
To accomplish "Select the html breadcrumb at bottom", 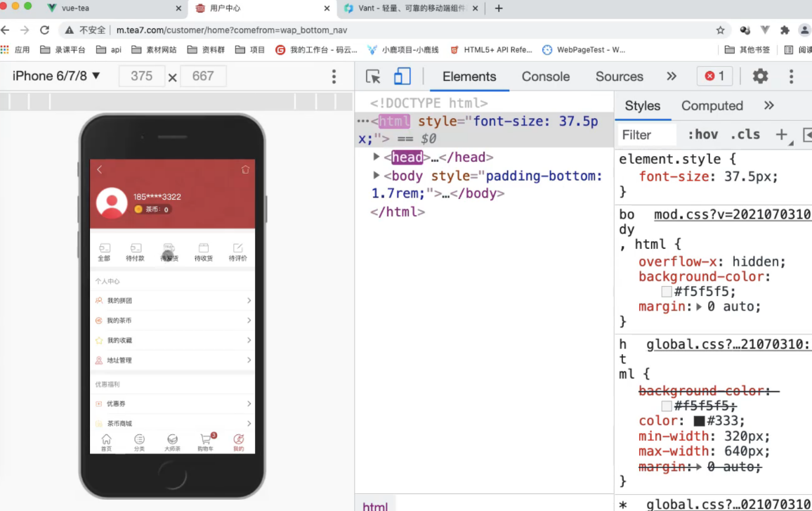I will pos(375,506).
